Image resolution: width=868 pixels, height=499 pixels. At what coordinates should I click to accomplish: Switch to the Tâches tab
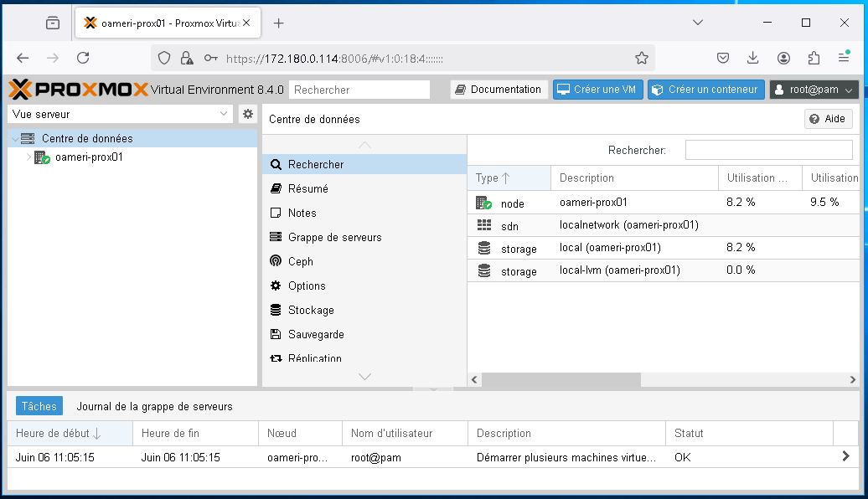[39, 406]
